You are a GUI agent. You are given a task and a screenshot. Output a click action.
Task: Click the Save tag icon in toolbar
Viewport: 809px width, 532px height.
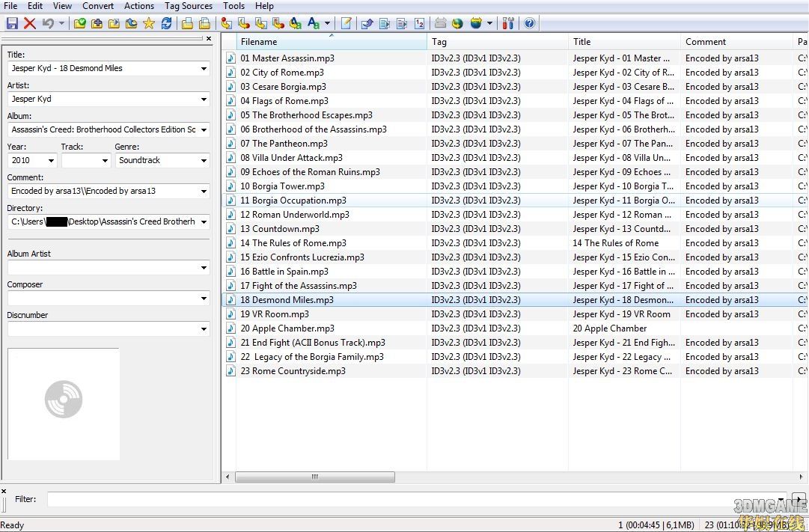pyautogui.click(x=12, y=23)
